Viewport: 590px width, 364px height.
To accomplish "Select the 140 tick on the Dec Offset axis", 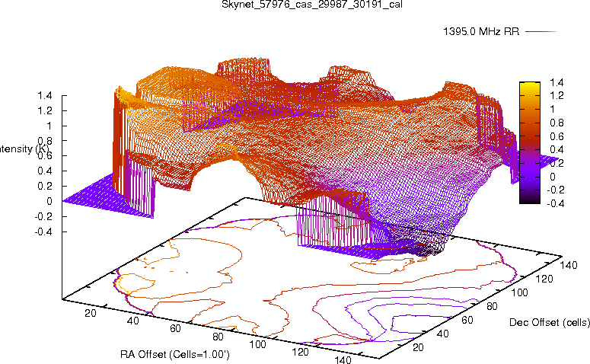I will tap(569, 265).
